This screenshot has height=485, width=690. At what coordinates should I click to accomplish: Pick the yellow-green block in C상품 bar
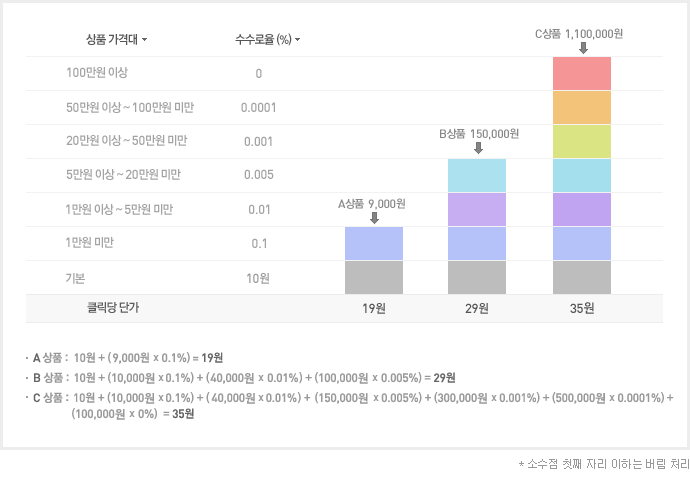pyautogui.click(x=582, y=141)
